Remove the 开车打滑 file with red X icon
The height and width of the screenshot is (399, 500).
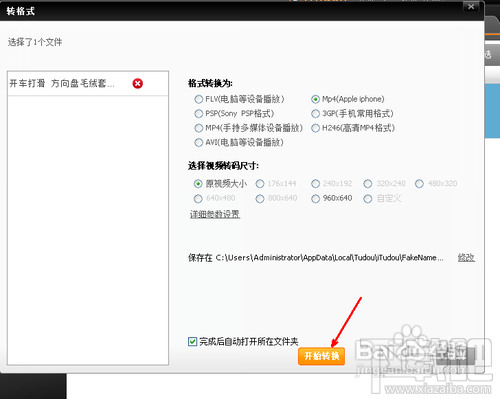click(x=138, y=83)
